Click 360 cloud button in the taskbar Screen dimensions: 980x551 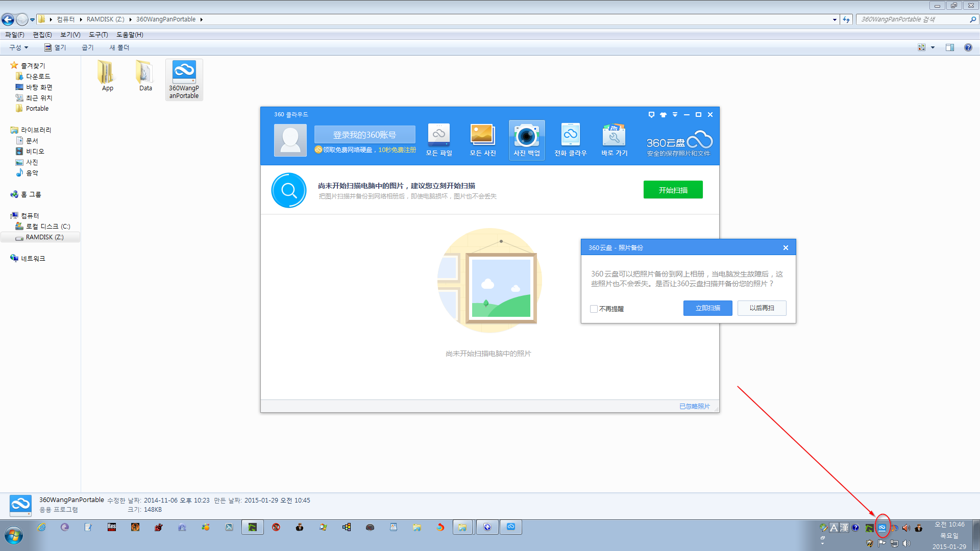(x=511, y=527)
